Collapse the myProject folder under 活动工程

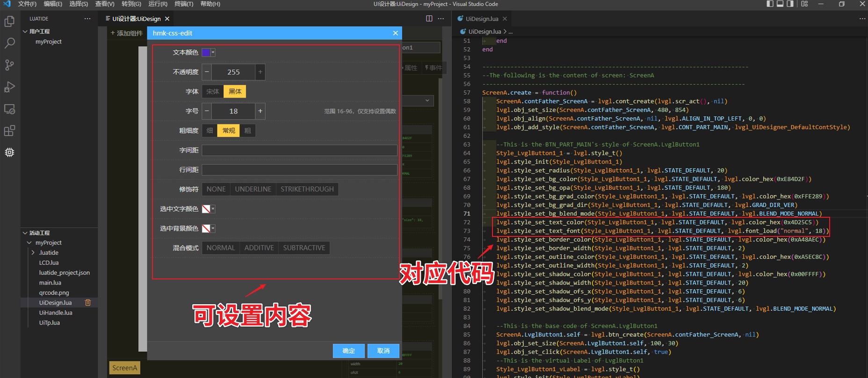pos(29,243)
